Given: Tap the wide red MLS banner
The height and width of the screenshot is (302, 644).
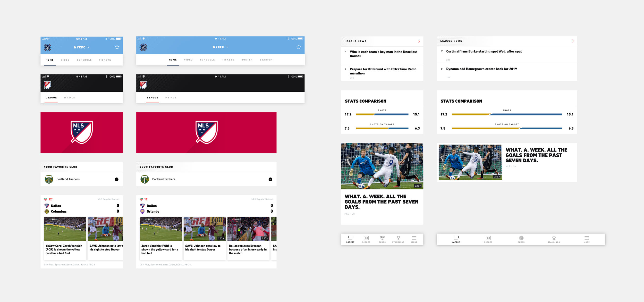Looking at the screenshot, I should tap(206, 132).
